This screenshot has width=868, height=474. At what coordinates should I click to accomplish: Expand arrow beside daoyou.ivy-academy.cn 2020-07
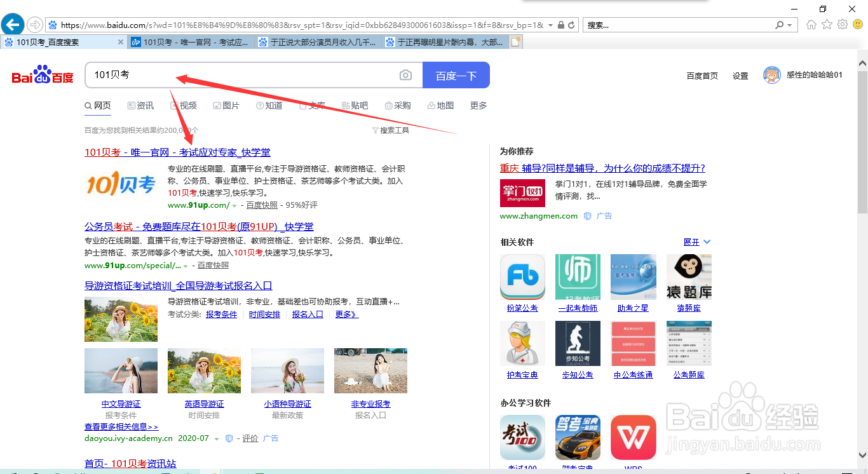[217, 439]
